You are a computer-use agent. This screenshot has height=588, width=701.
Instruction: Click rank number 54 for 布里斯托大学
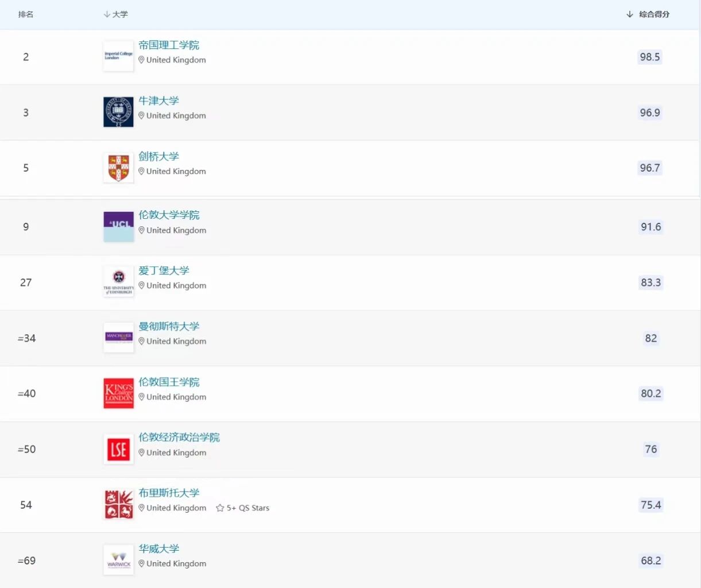click(26, 505)
